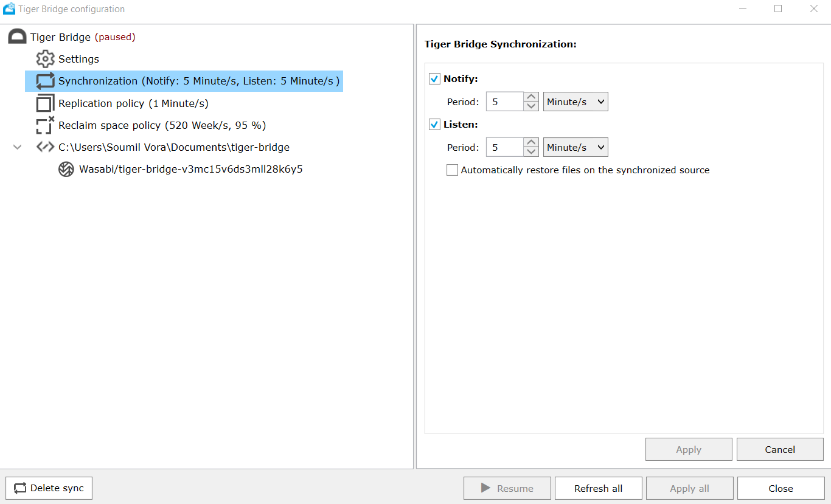The height and width of the screenshot is (504, 831).
Task: Decrease the Notify period with down arrow
Action: 531,106
